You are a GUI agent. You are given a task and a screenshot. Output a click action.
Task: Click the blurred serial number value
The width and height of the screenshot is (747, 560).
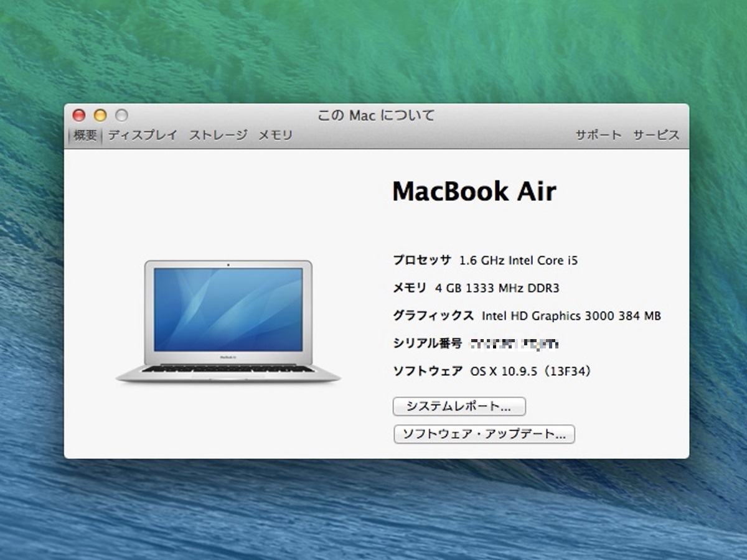click(x=515, y=343)
